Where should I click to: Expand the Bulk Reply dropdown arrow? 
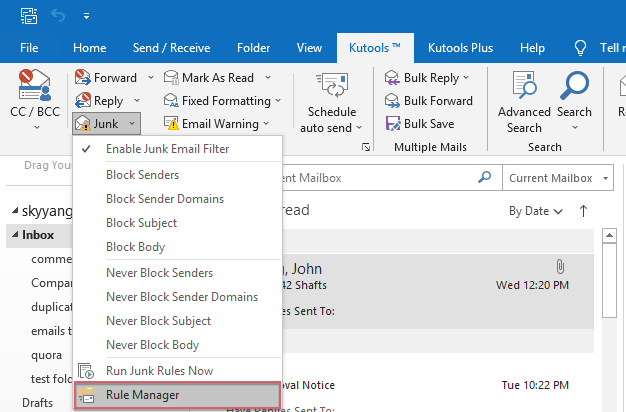[x=466, y=77]
